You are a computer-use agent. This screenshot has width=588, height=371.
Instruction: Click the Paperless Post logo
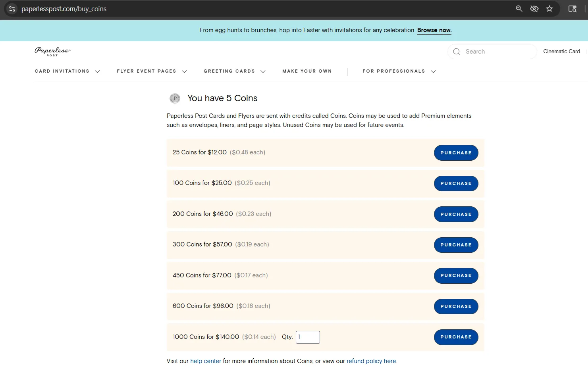(52, 52)
